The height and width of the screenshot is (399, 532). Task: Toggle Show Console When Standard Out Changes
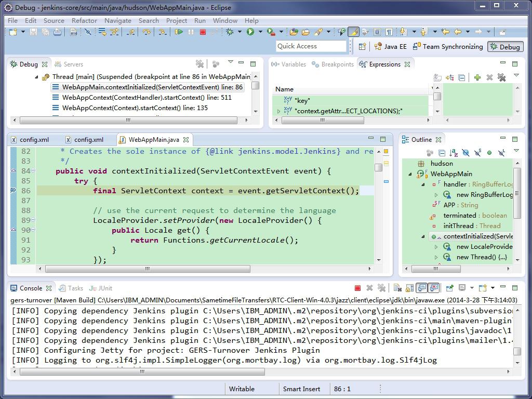422,288
